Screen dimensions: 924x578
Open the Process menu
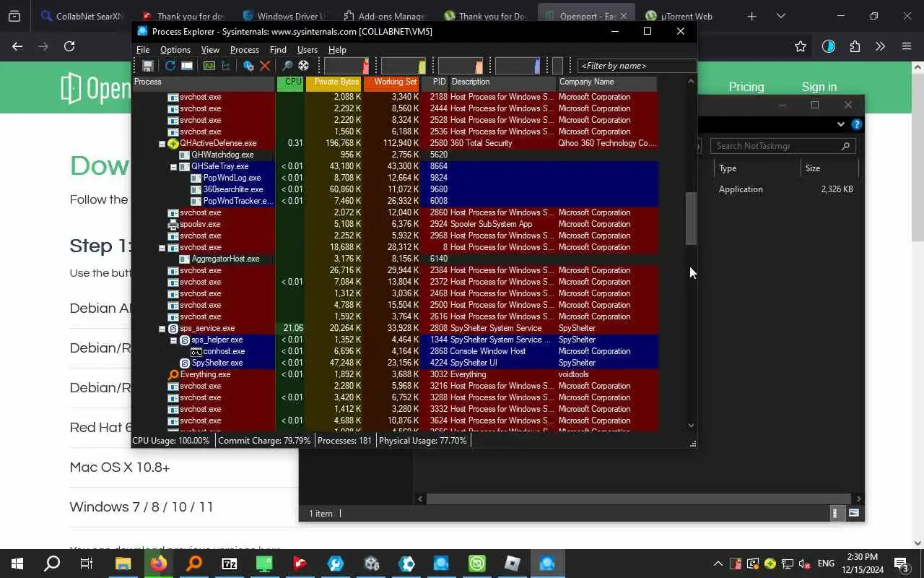(245, 50)
